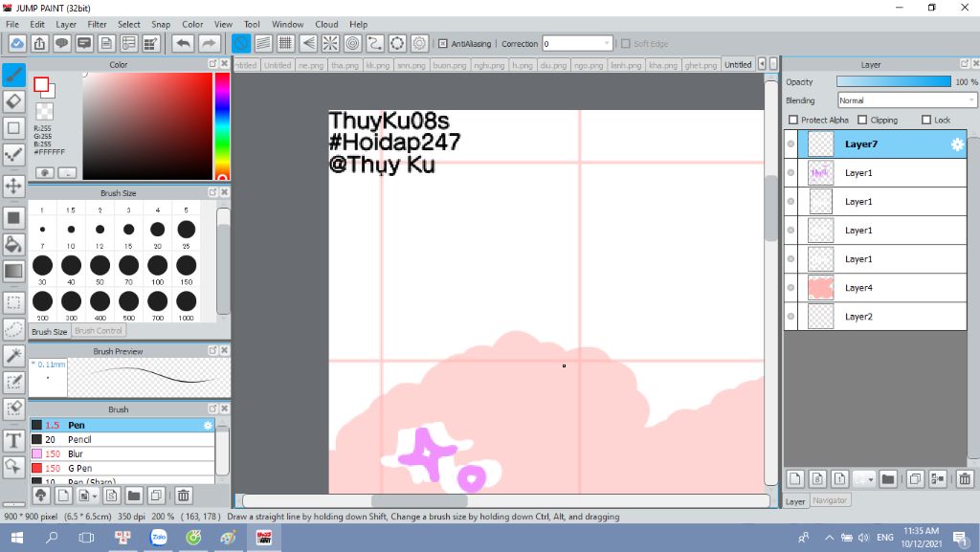Adjust the layer Opacity slider
The height and width of the screenshot is (552, 980).
[893, 82]
